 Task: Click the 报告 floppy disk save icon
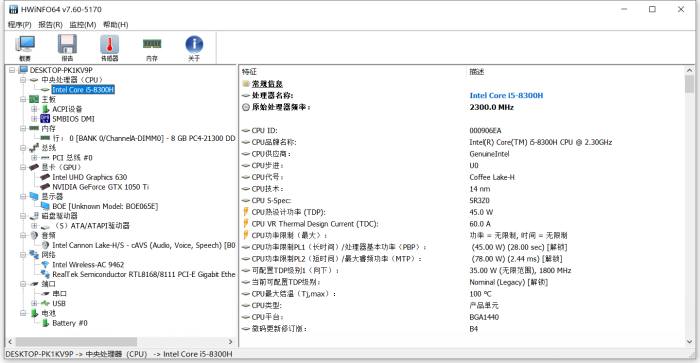click(67, 47)
